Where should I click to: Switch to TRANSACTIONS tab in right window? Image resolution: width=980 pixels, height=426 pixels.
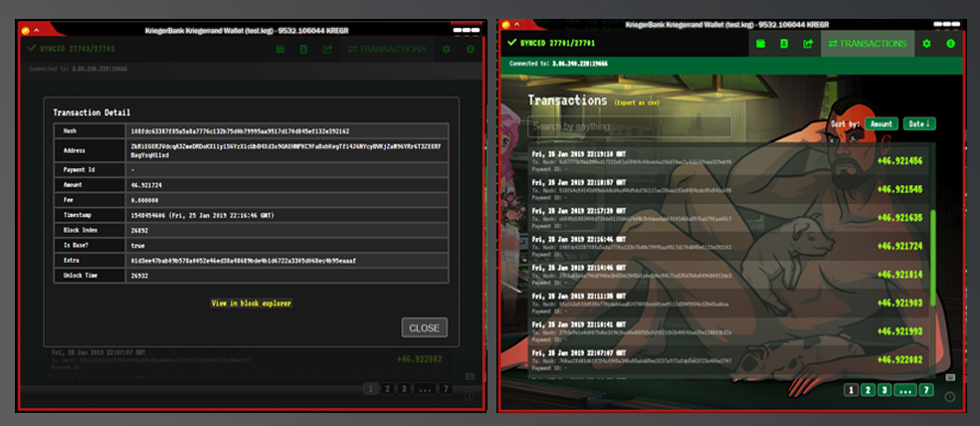[x=868, y=44]
